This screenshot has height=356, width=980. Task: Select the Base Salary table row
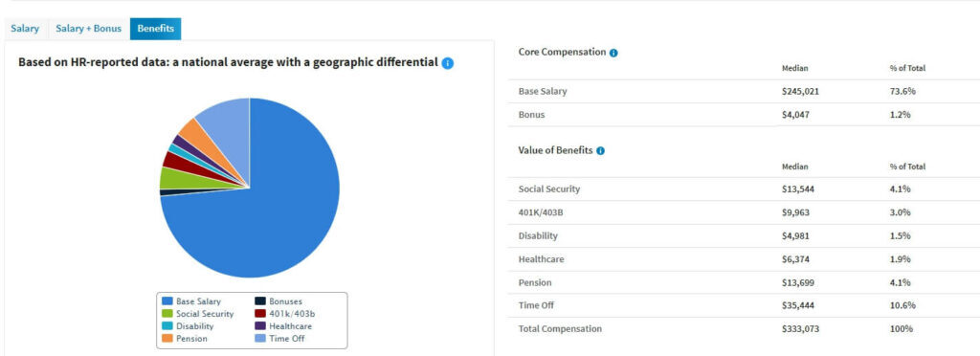[x=744, y=91]
